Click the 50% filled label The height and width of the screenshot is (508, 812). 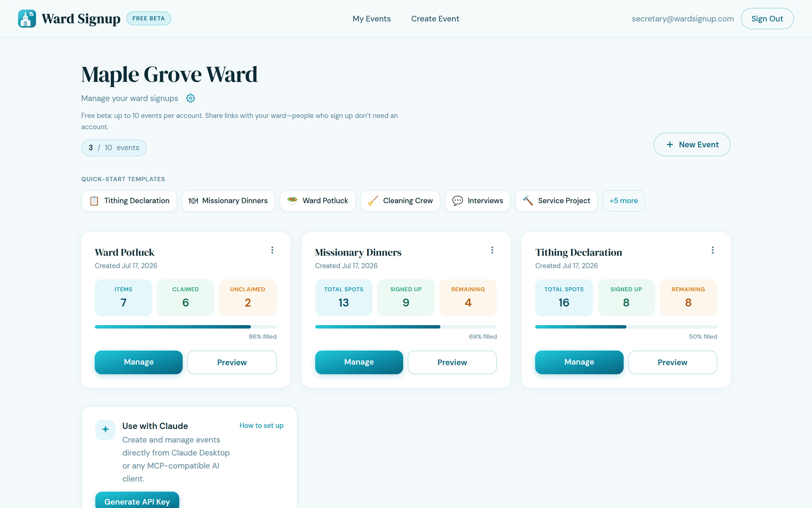point(703,337)
